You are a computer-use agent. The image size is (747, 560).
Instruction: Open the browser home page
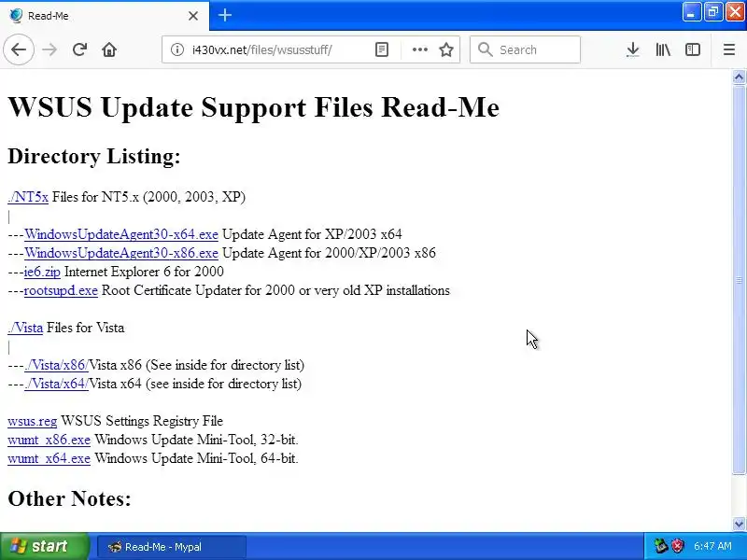[109, 49]
